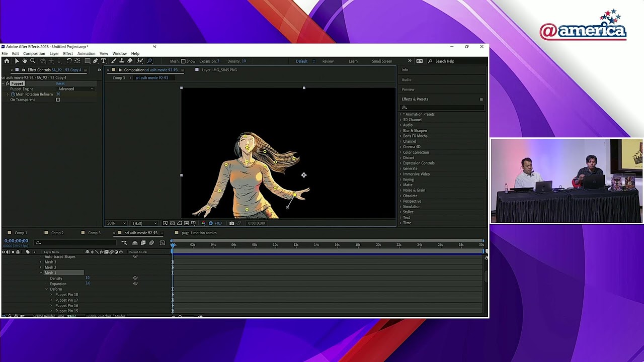Select the Brush tool

[113, 61]
